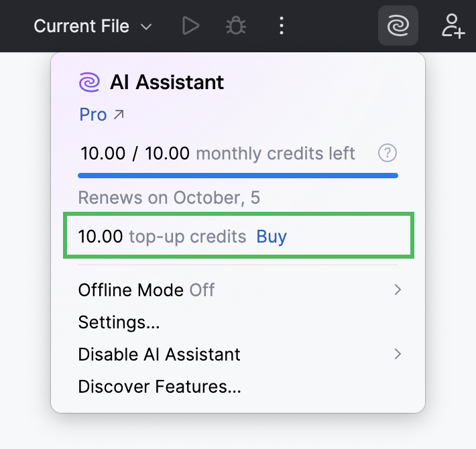Screen dimensions: 476x449
Task: Click the blue monthly credits progress bar
Action: pos(238,176)
